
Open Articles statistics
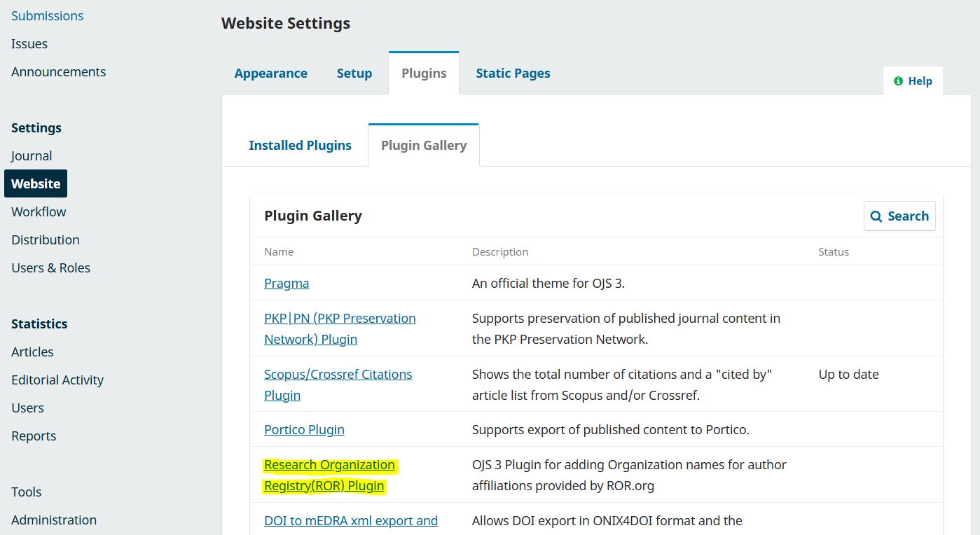tap(32, 352)
